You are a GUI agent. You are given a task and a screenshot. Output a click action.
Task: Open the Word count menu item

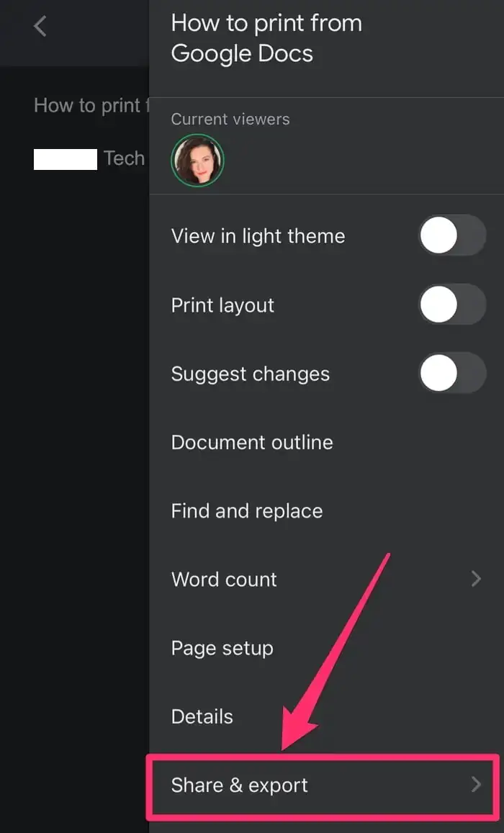click(326, 579)
